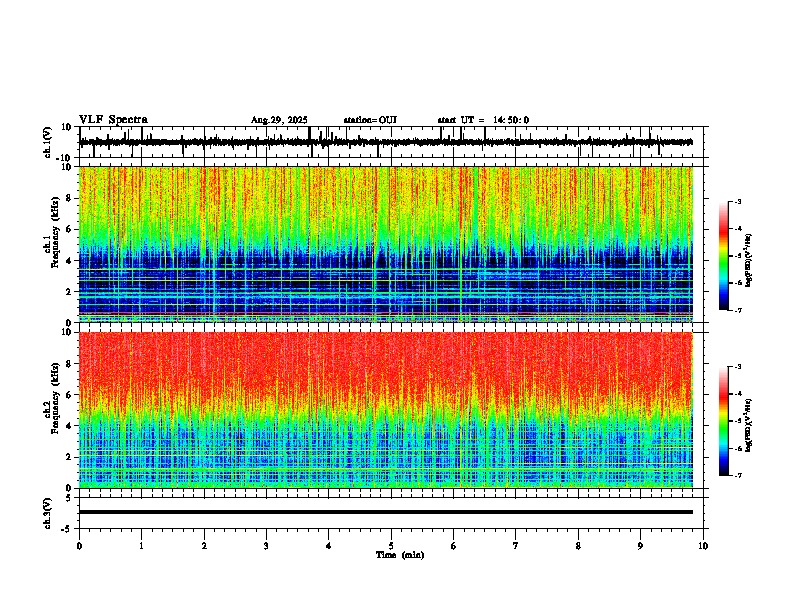Click the "-10" tick of ch.1(V) axis
The width and height of the screenshot is (792, 612).
(x=65, y=158)
